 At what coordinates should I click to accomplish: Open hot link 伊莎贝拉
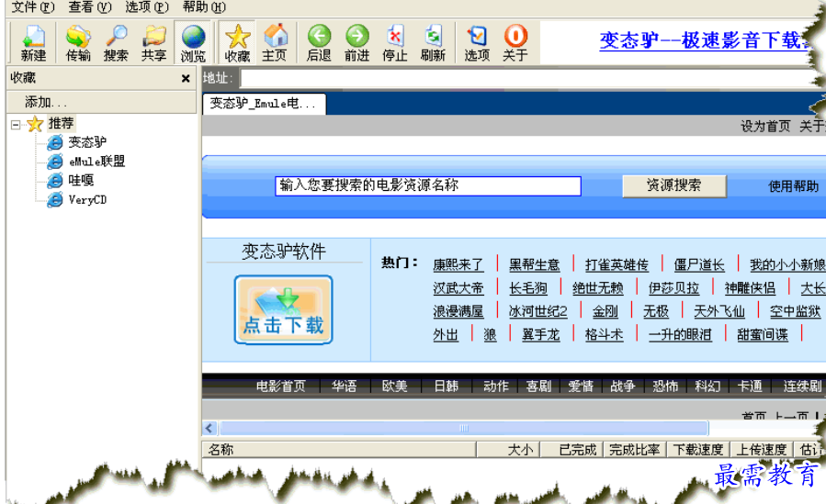[x=673, y=288]
